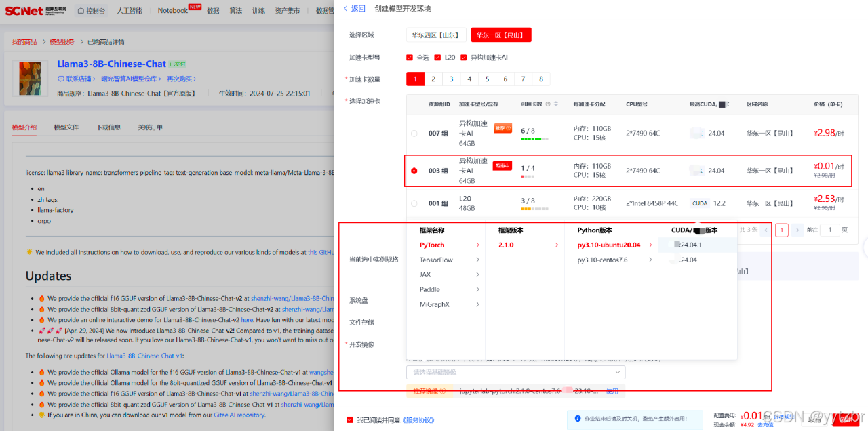
Task: Click 联系店铺 contact shop link
Action: coord(76,79)
